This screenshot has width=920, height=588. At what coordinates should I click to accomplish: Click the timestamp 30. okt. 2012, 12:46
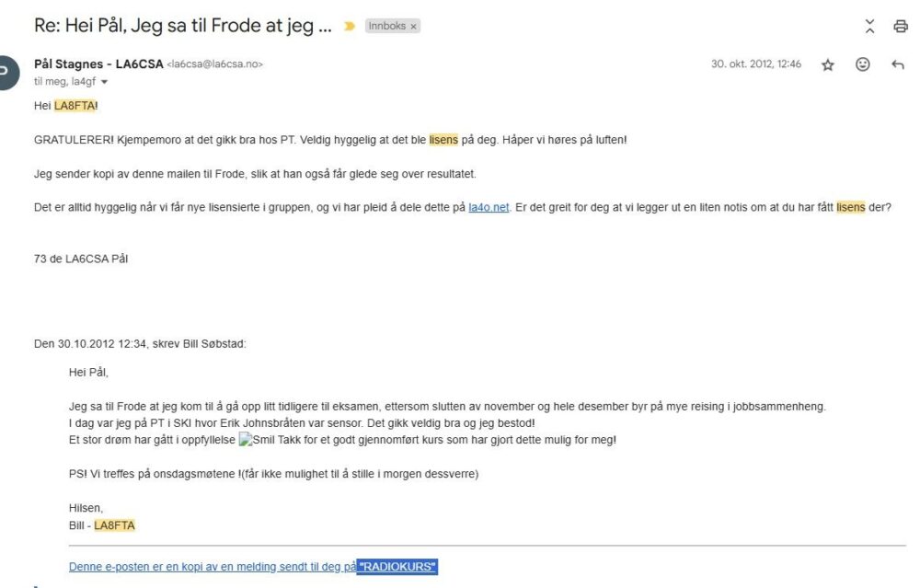(x=755, y=64)
